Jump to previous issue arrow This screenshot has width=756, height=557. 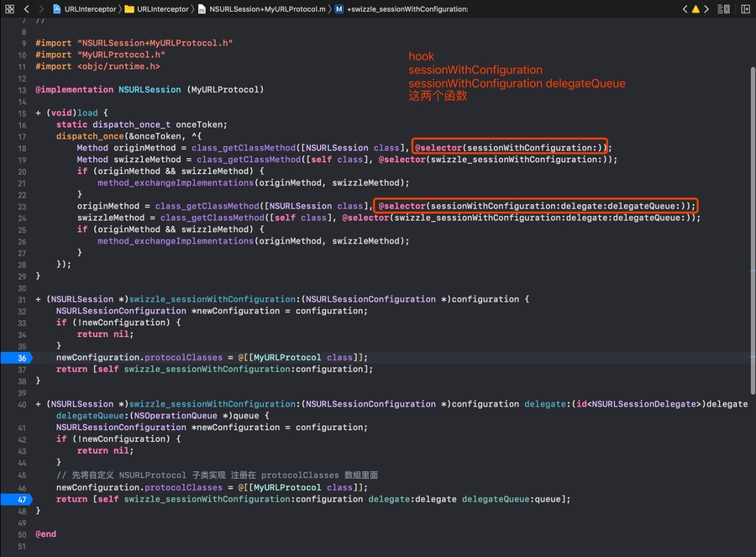[685, 8]
